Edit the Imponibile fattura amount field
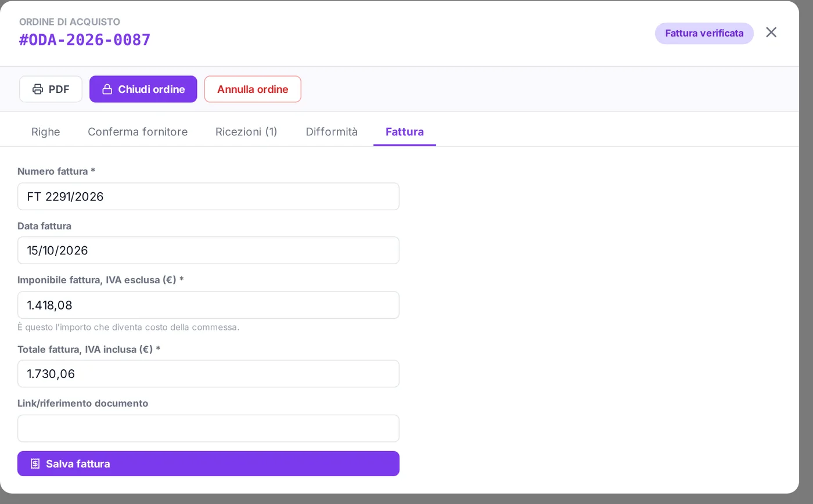This screenshot has height=504, width=813. point(208,305)
